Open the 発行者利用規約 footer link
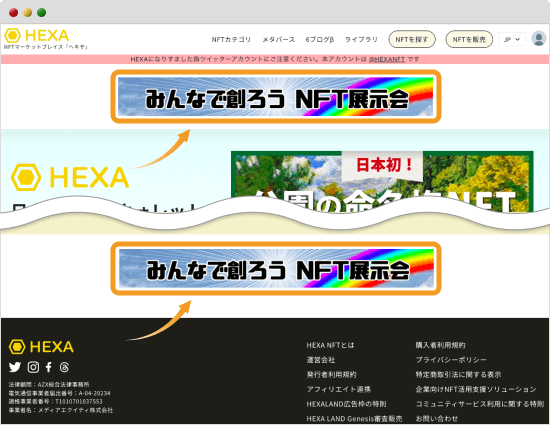 point(331,375)
